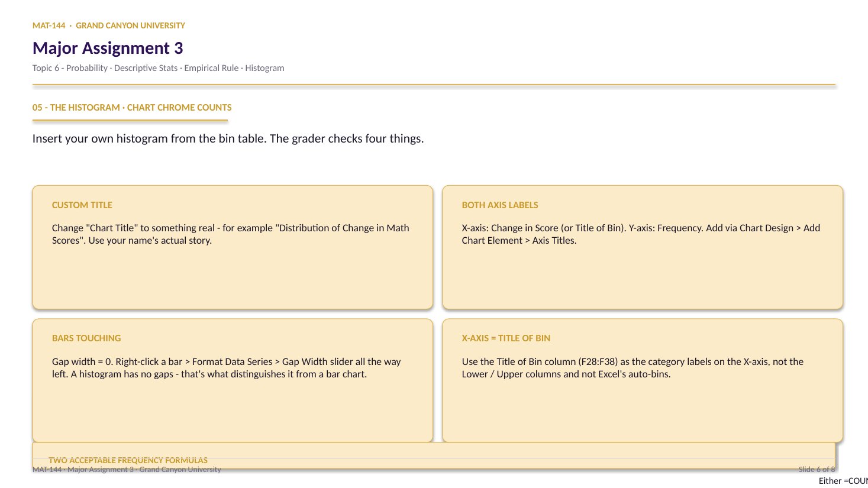Click the 'Slide 6 of 8' indicator
The width and height of the screenshot is (868, 488).
click(x=817, y=470)
